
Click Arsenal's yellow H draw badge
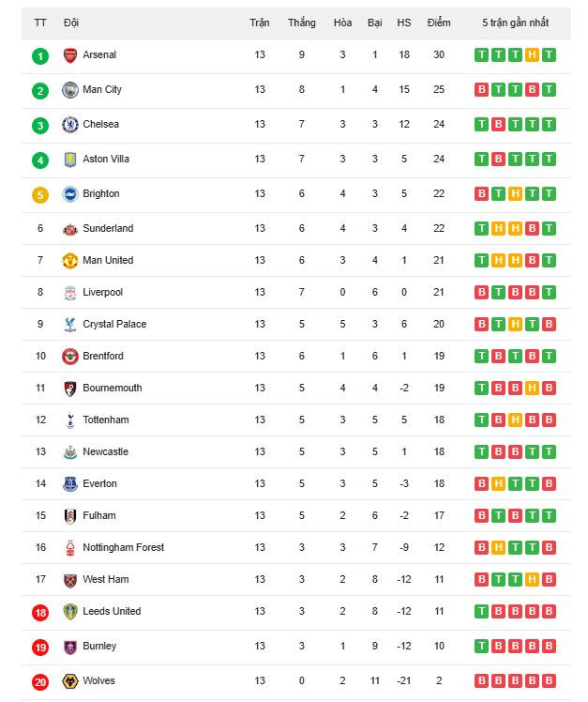click(532, 55)
